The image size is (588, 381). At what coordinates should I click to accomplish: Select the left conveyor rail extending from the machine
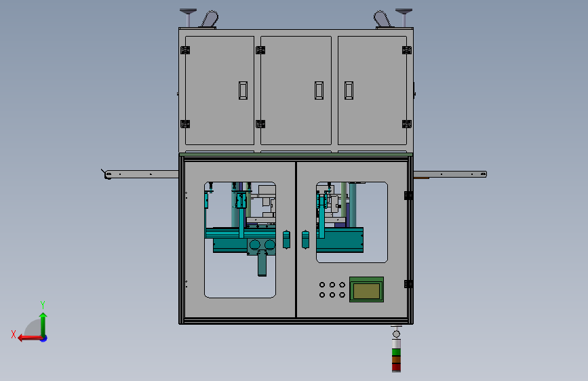(x=141, y=174)
